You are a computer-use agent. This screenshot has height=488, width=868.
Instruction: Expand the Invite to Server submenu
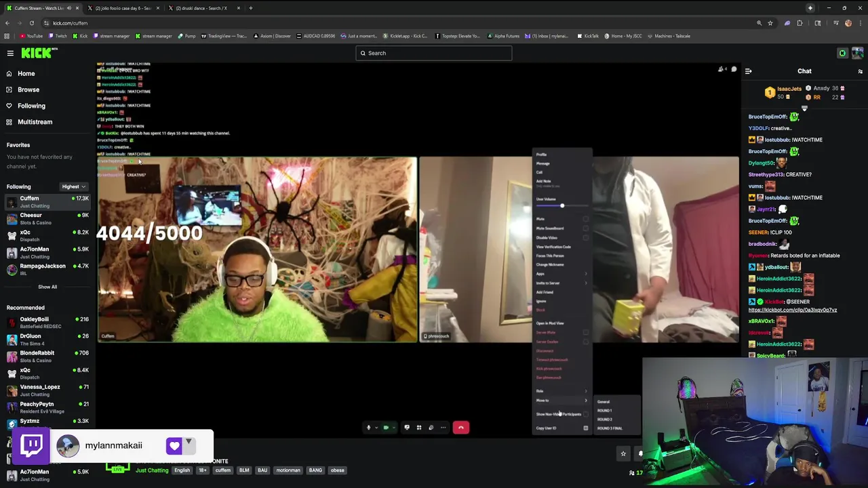[x=562, y=283]
